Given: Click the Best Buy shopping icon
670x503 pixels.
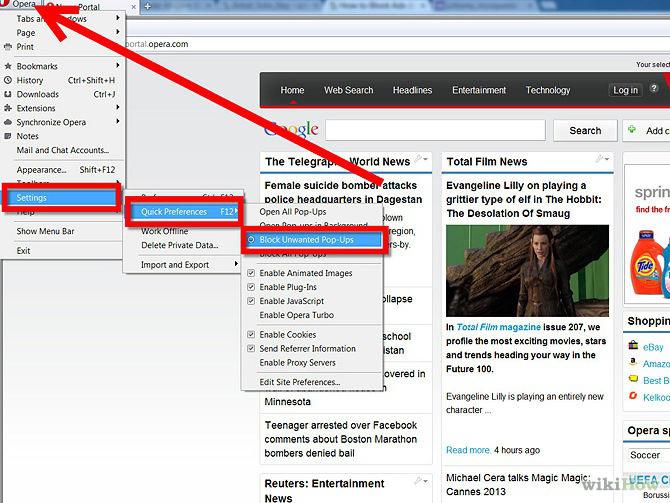Looking at the screenshot, I should (x=633, y=379).
